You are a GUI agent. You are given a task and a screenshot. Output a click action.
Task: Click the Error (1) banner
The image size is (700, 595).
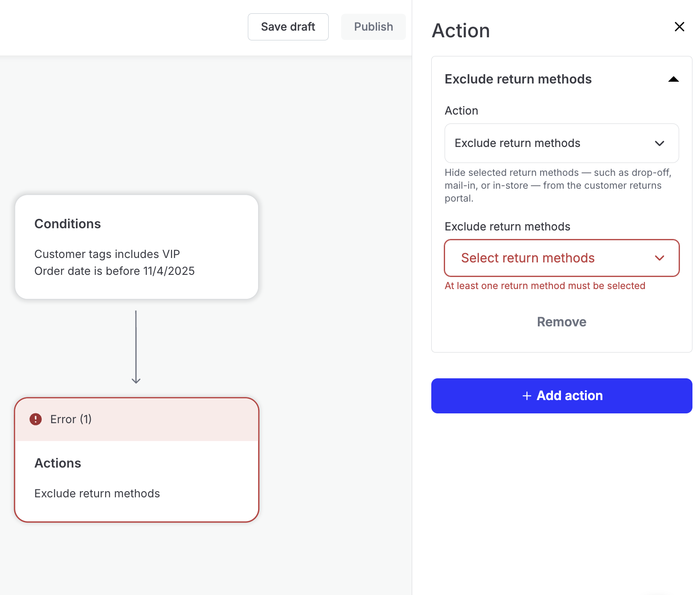click(136, 419)
